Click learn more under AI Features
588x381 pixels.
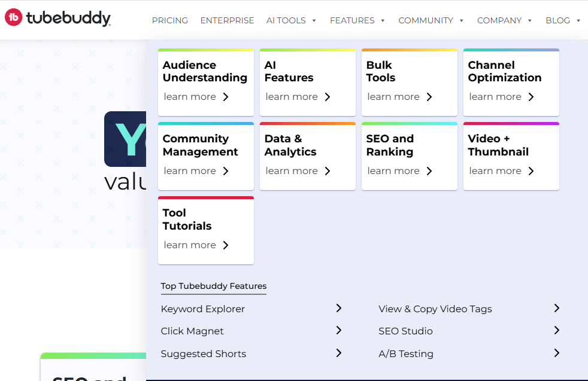tap(292, 97)
